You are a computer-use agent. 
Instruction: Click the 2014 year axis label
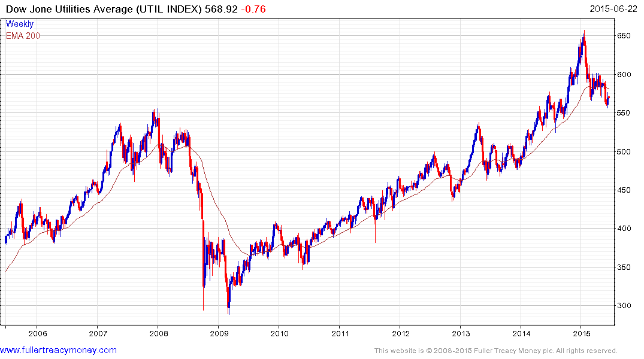521,333
